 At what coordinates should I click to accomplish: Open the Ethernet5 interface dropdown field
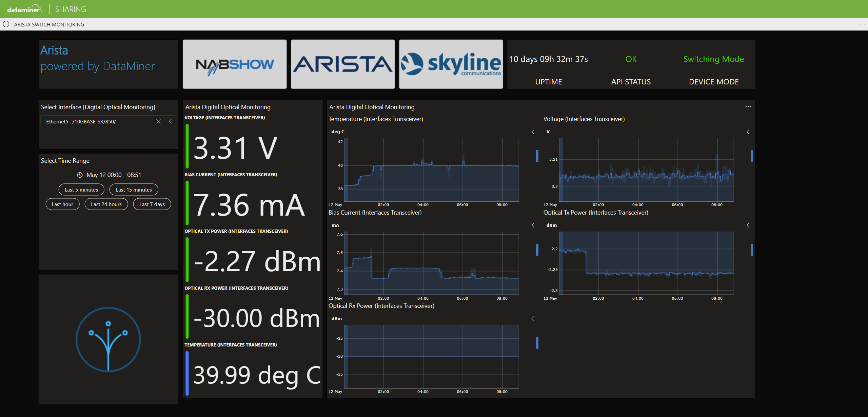[x=108, y=121]
